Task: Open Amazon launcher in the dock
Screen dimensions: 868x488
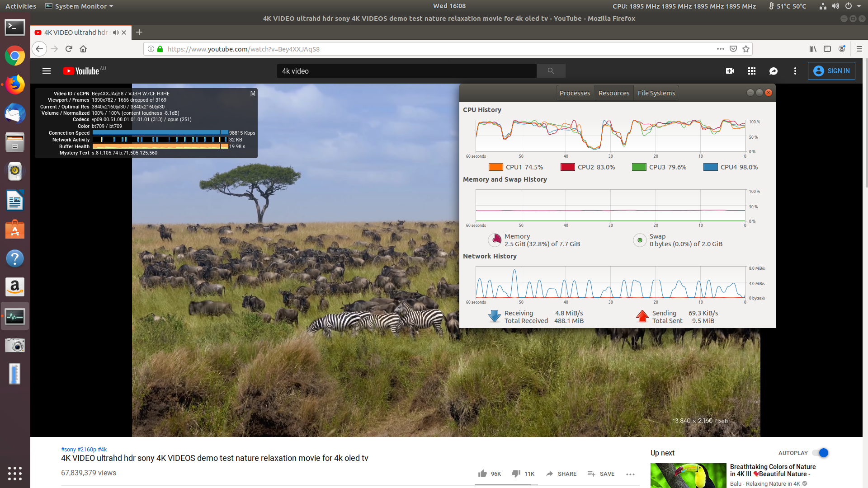Action: click(x=15, y=287)
